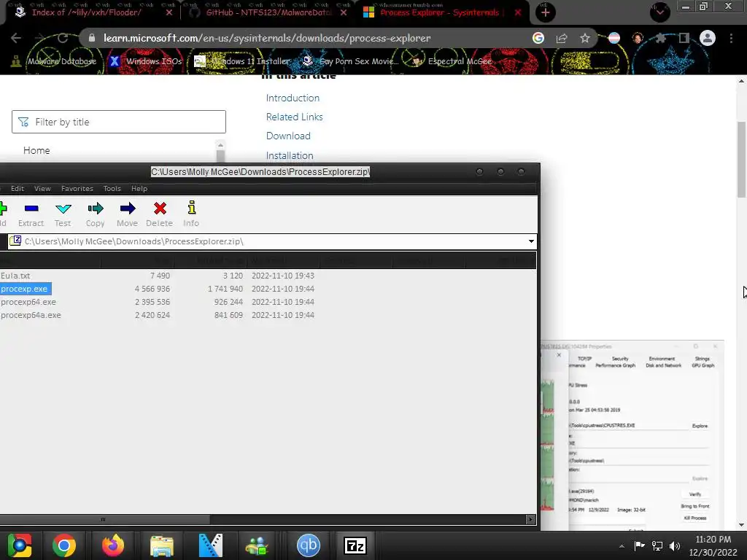
Task: Reload the Process Explorer page
Action: [63, 38]
